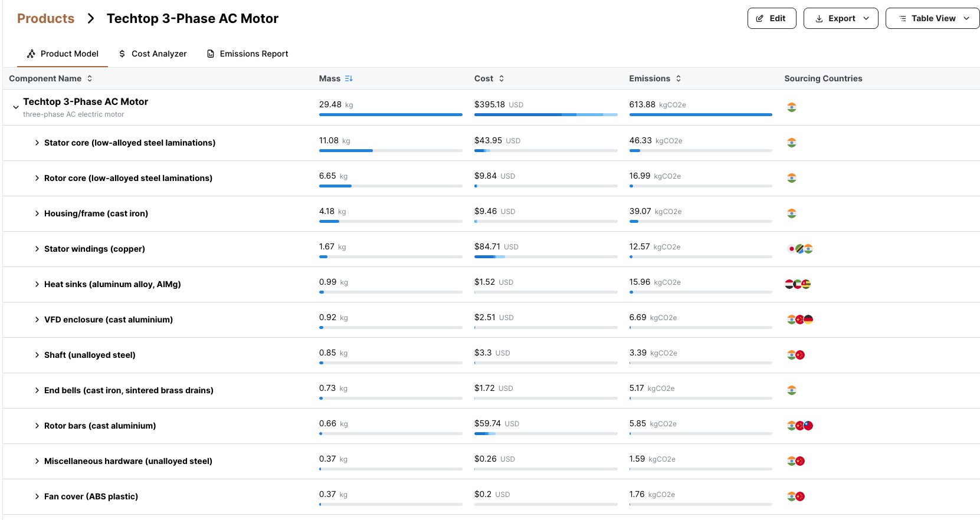Click the 29.48 kg mass value
The image size is (980, 520).
click(x=336, y=104)
